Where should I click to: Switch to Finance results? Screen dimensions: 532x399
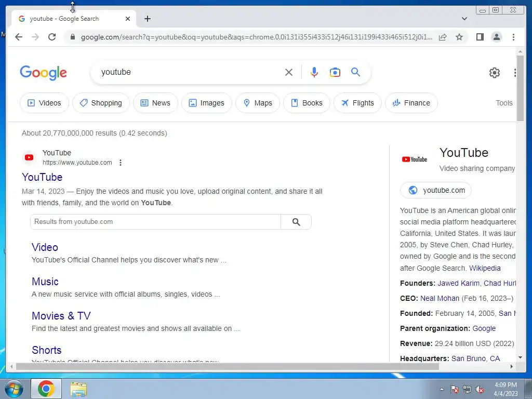tap(411, 103)
